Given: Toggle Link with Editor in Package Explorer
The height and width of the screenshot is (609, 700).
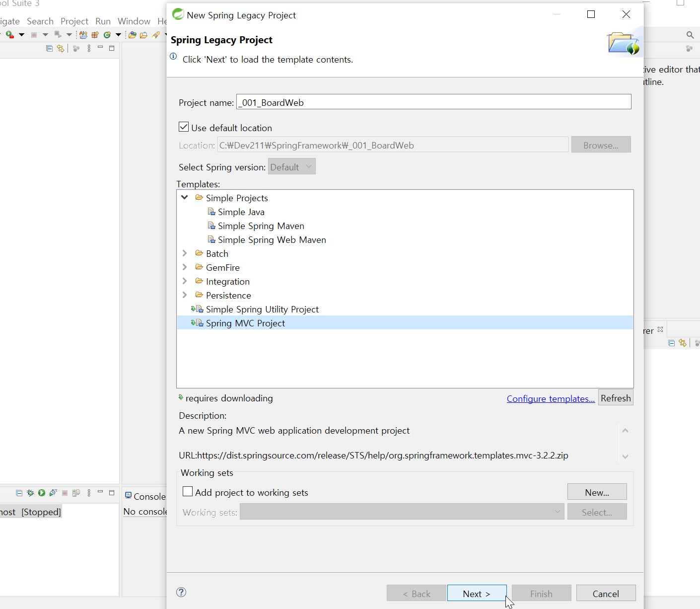Looking at the screenshot, I should click(x=61, y=48).
